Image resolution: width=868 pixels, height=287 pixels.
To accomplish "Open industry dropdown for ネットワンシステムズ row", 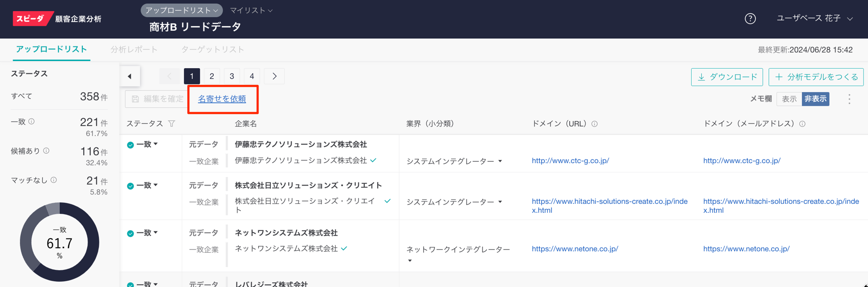I will [410, 261].
